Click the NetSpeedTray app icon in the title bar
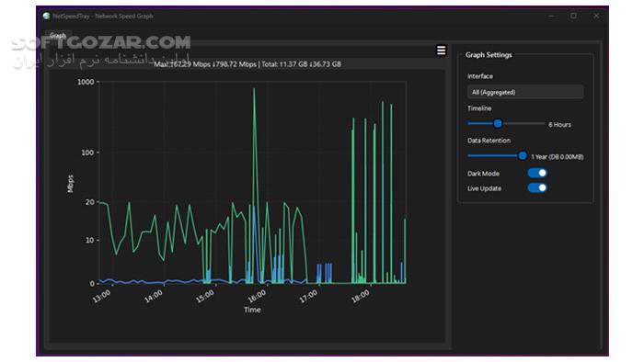 pyautogui.click(x=46, y=16)
